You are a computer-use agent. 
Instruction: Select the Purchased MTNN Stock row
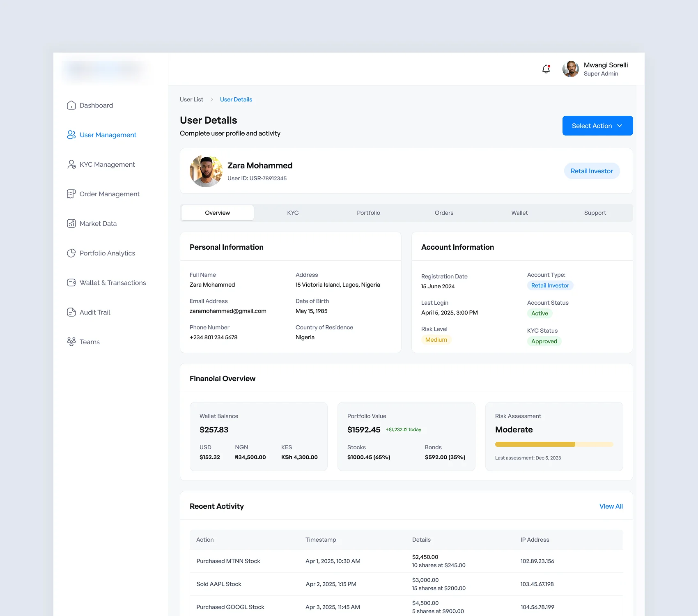click(406, 561)
